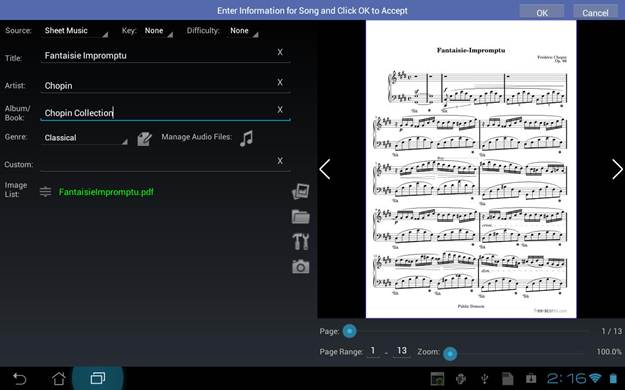Click the Cancel button
The height and width of the screenshot is (390, 625).
(595, 12)
